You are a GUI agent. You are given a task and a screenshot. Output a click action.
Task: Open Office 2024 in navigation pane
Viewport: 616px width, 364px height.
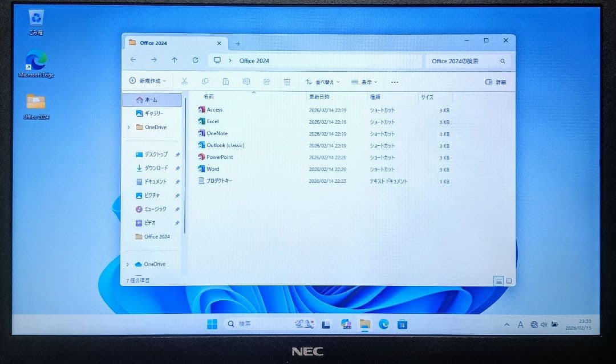[x=153, y=236]
